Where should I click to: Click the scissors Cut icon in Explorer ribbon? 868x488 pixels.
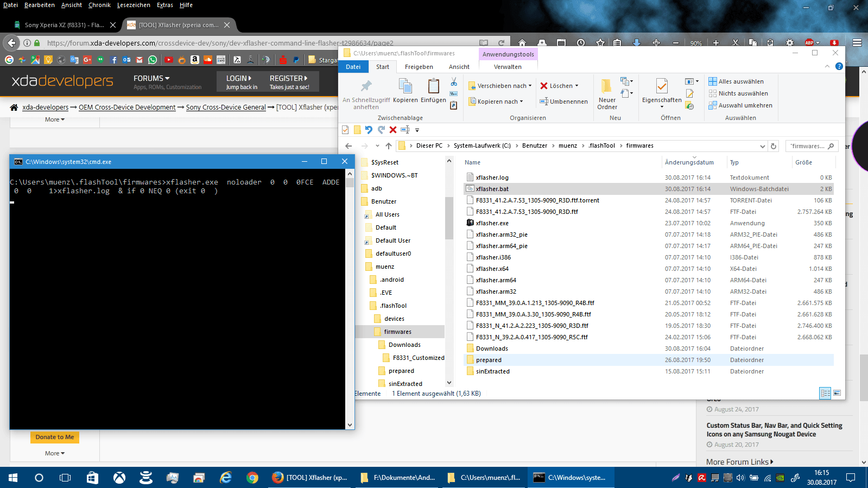(x=454, y=82)
